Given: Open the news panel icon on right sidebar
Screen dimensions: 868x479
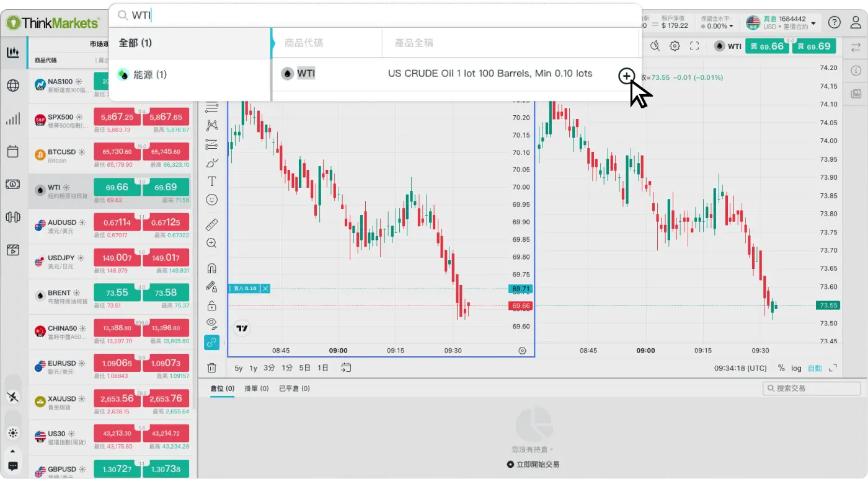Looking at the screenshot, I should (856, 94).
